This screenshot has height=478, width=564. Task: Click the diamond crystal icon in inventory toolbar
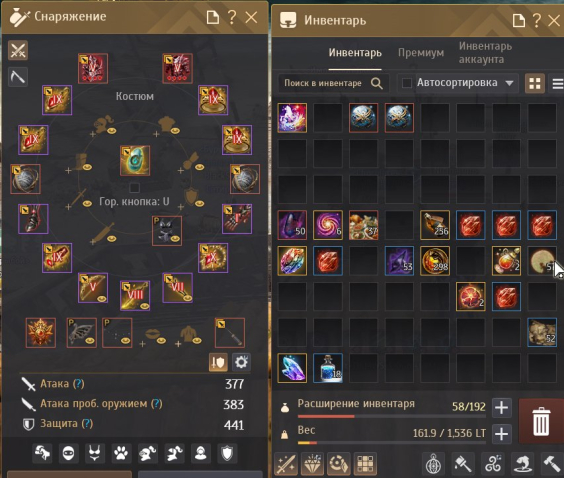[x=313, y=463]
